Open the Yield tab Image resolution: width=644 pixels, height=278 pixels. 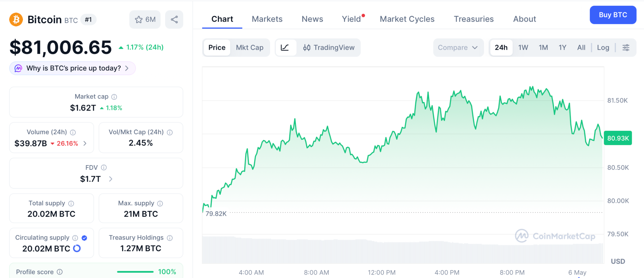click(x=352, y=19)
